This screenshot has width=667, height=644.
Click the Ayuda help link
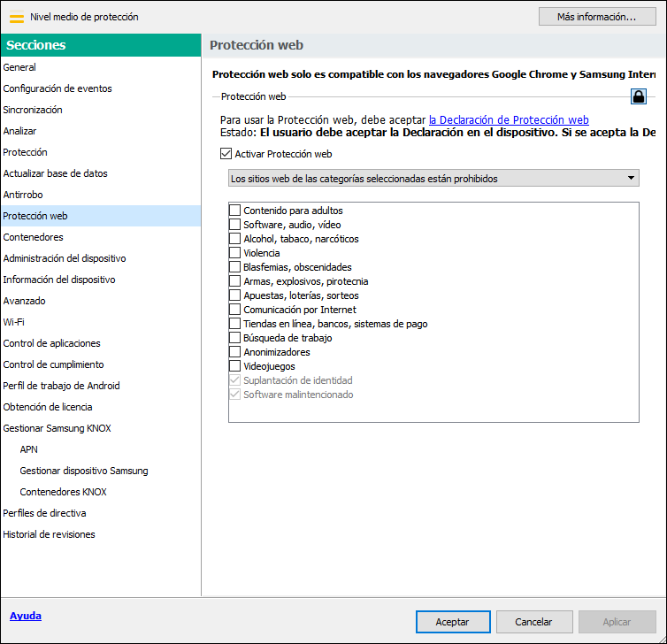25,616
